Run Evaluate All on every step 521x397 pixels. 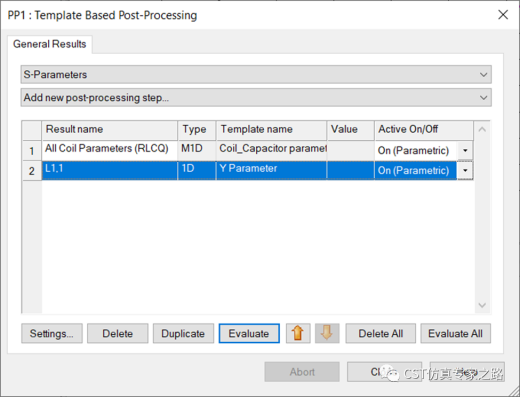455,333
